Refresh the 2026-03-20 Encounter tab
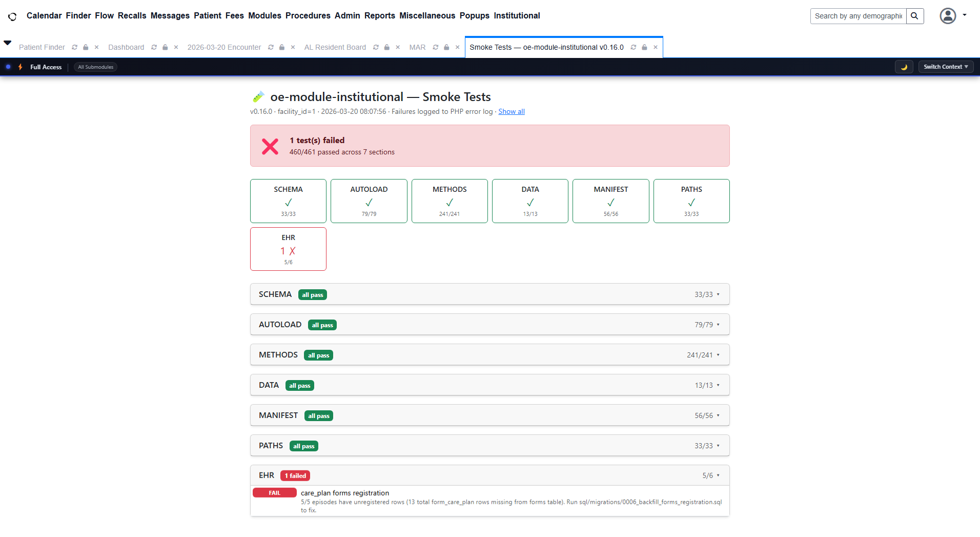980x537 pixels. click(271, 47)
